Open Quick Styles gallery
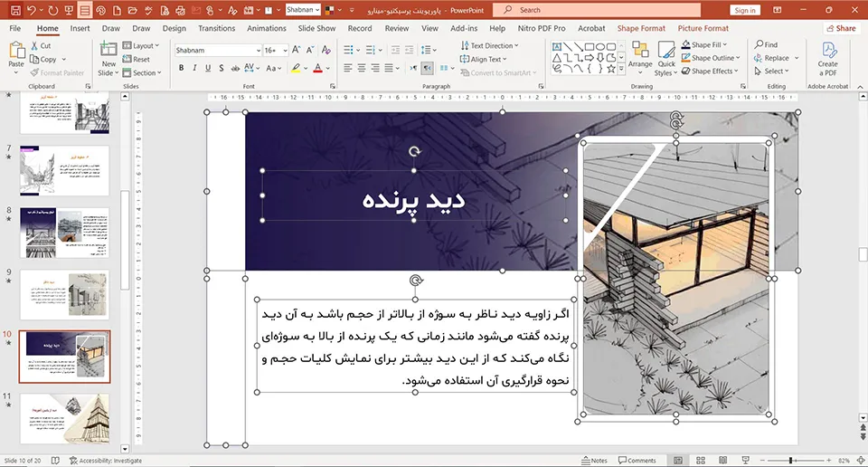The width and height of the screenshot is (868, 467). click(x=666, y=59)
